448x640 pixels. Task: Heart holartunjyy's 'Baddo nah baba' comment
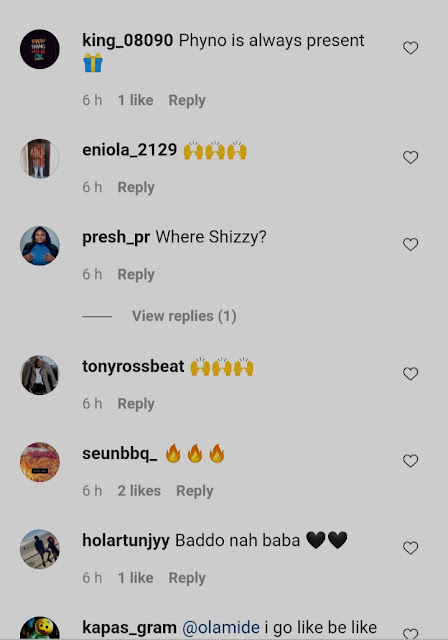point(410,547)
